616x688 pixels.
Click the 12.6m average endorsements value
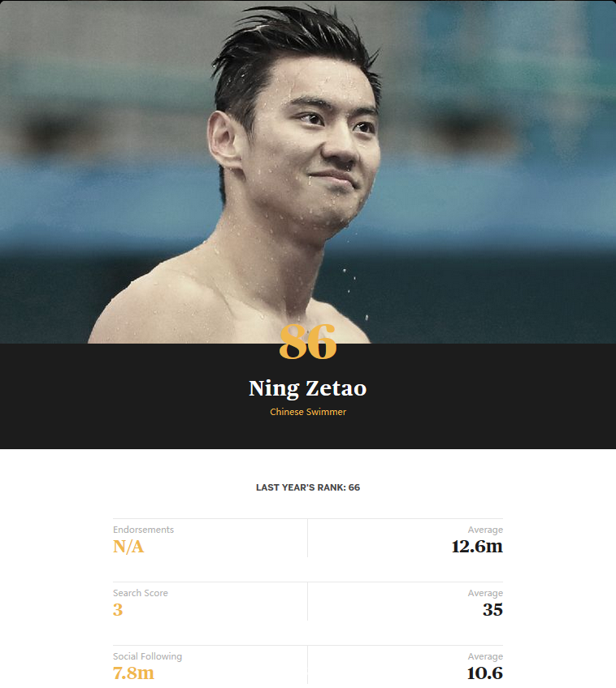(x=477, y=547)
